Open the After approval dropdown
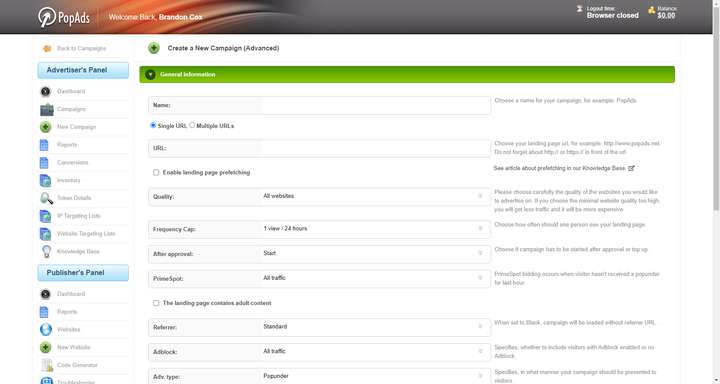The width and height of the screenshot is (720, 384). [319, 254]
